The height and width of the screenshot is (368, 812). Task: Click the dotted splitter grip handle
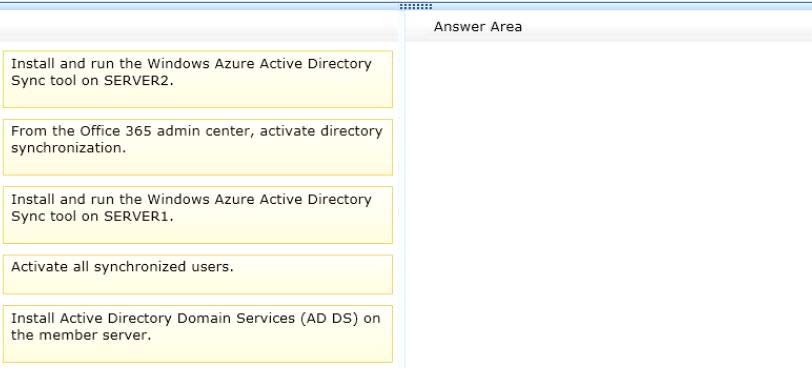pos(415,7)
